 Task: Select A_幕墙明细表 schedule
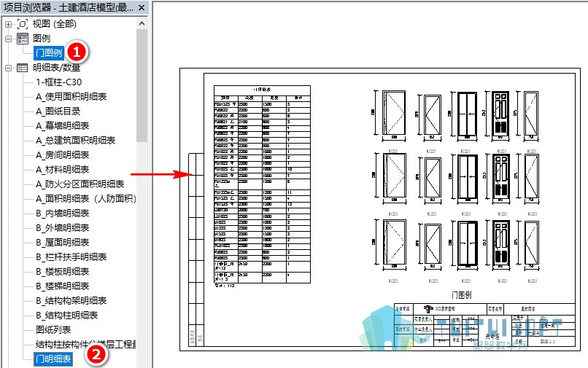62,126
